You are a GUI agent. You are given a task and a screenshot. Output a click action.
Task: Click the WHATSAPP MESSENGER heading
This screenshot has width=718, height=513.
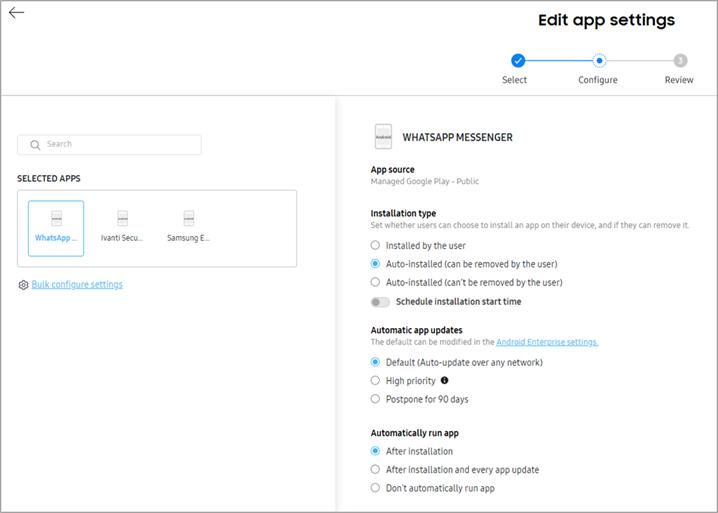[457, 137]
